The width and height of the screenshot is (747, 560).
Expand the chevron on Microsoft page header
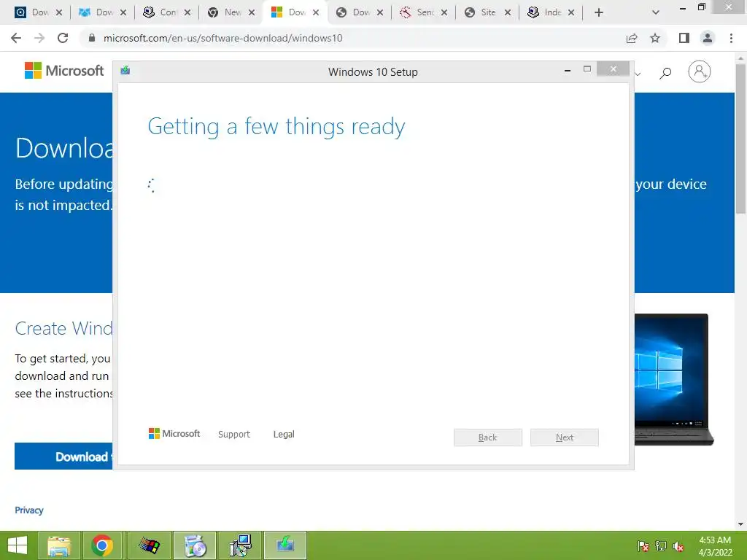pyautogui.click(x=638, y=74)
